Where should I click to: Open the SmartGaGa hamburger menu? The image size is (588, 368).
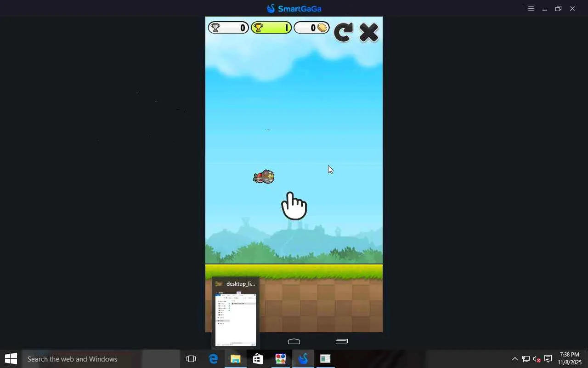tap(531, 8)
